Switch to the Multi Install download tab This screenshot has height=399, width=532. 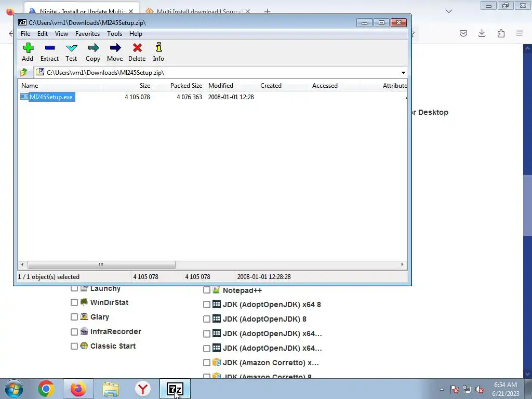click(198, 11)
